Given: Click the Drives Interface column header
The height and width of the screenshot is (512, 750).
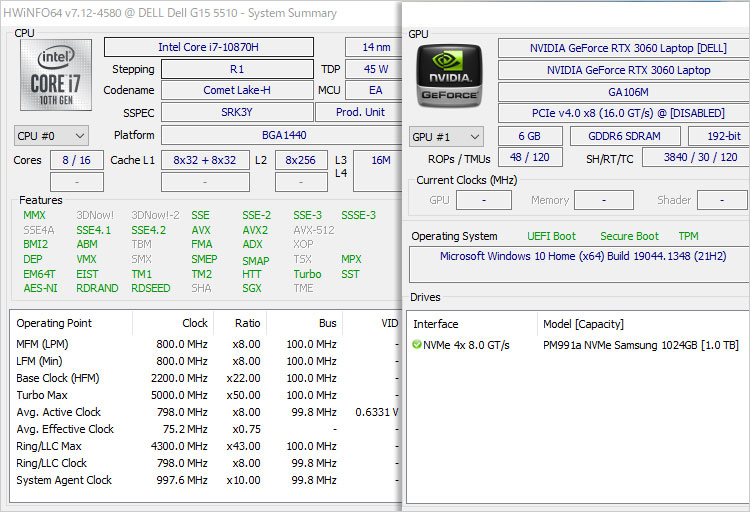Looking at the screenshot, I should pyautogui.click(x=473, y=324).
